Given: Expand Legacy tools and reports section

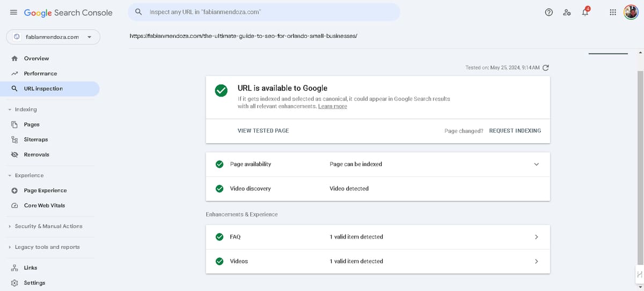Looking at the screenshot, I should click(x=10, y=247).
